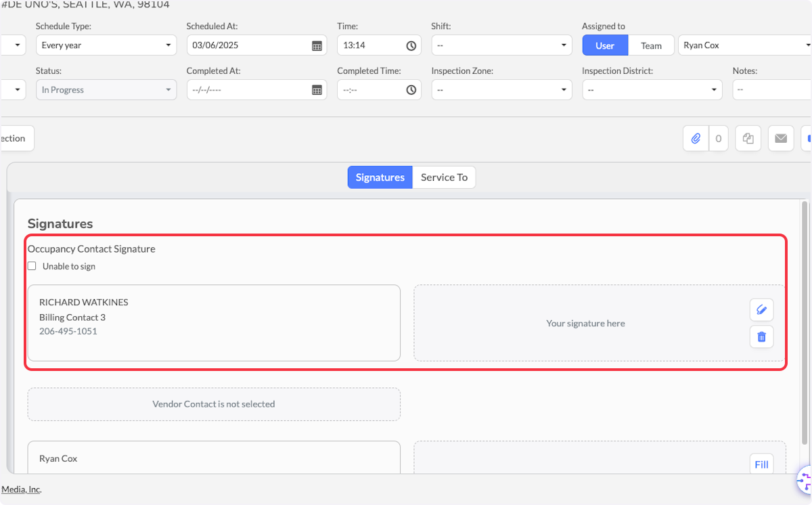The image size is (812, 505).
Task: Open the Inspection District dropdown
Action: pos(652,89)
